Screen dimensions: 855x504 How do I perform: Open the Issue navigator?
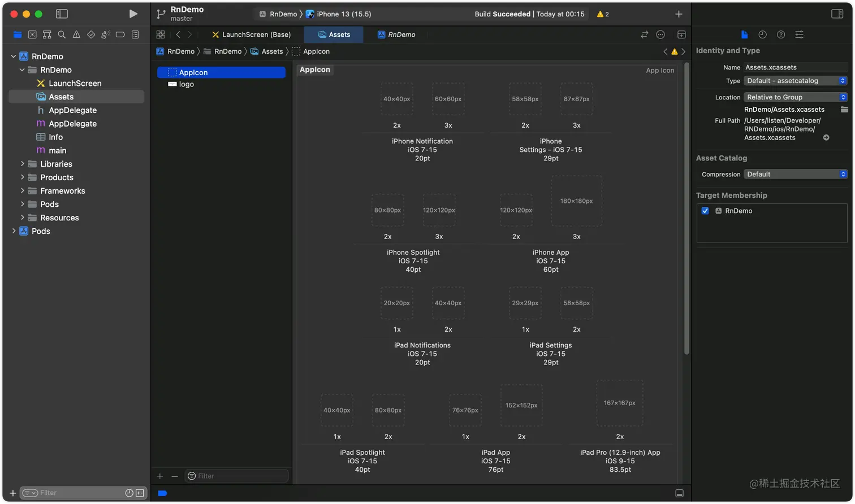[76, 34]
